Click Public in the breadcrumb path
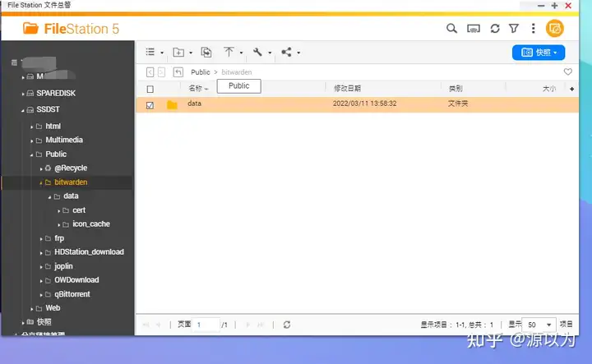Viewport: 592px width, 364px height. coord(200,72)
